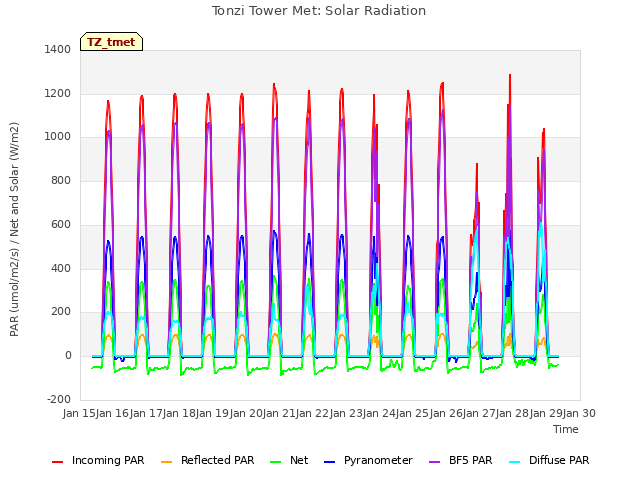Click the Jan 15 x-axis date

[79, 413]
